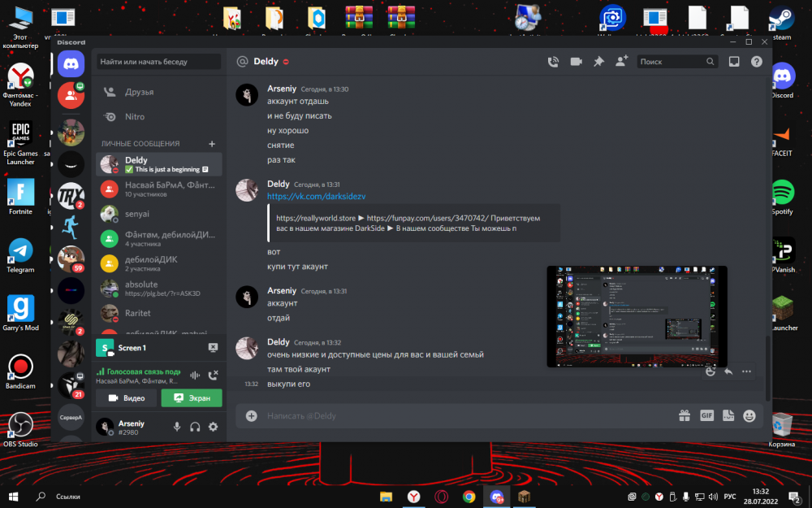Open the TRX server in sidebar
Screen dimensions: 812x508
(x=71, y=195)
